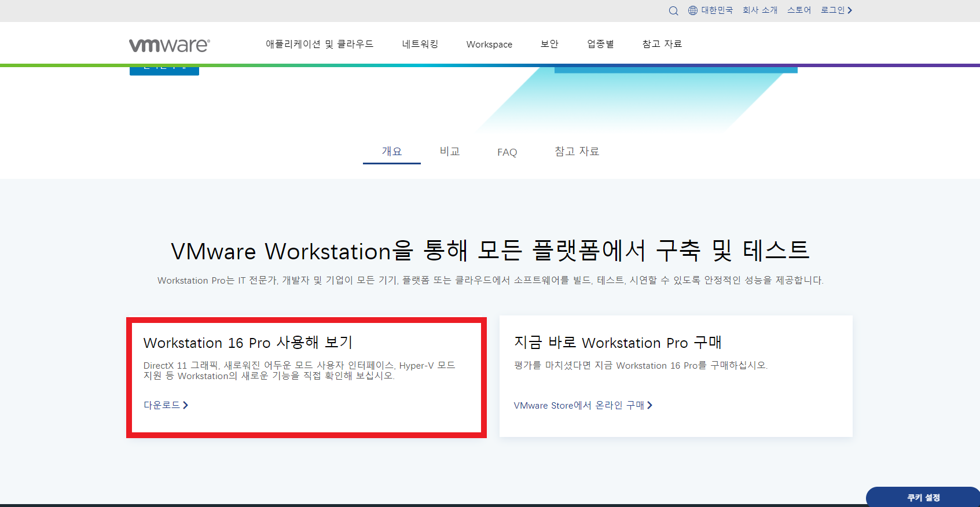
Task: Click arrow beside VMware Store 온라인 구매
Action: click(649, 405)
